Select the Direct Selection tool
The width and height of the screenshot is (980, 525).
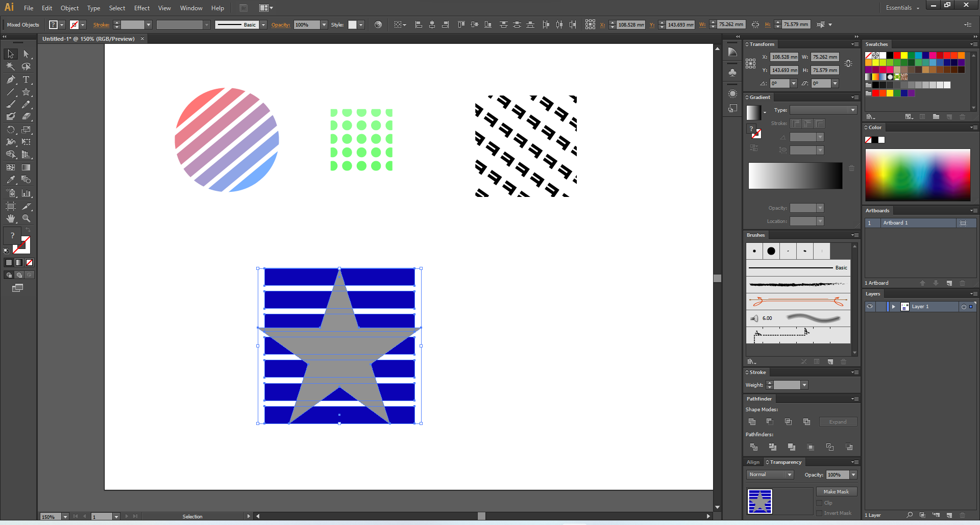(26, 54)
